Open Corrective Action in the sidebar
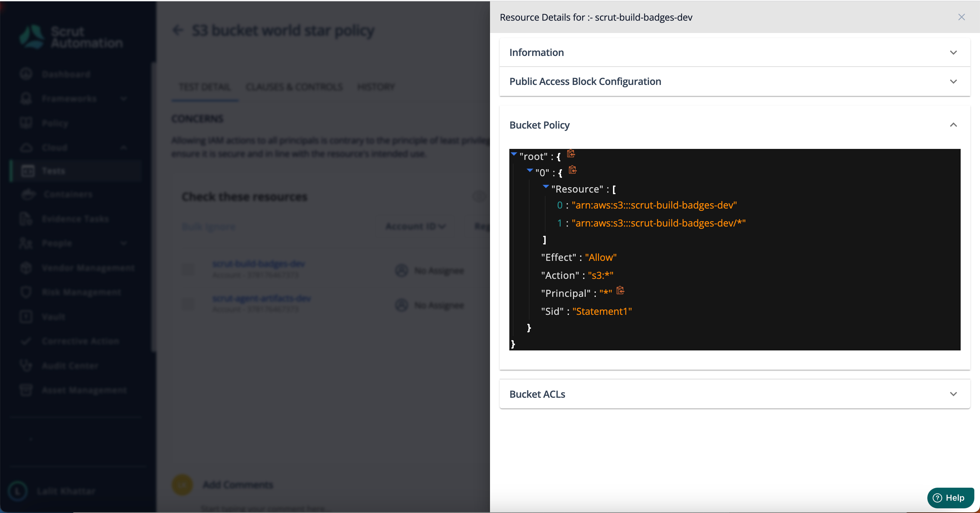Screen dimensions: 980x513 tap(81, 341)
